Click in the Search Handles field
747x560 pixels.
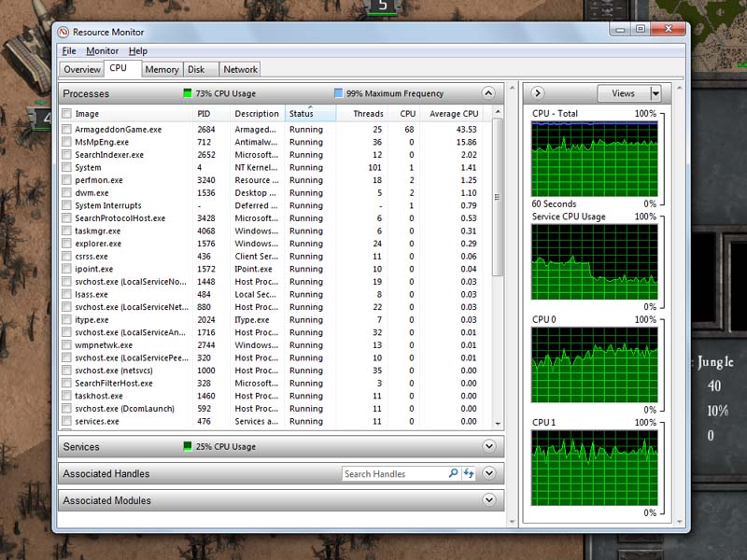pos(394,474)
